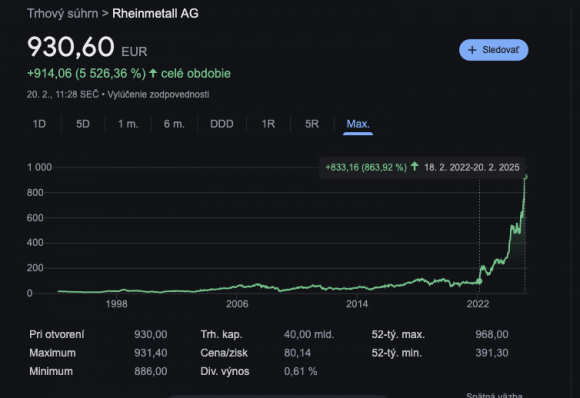The image size is (580, 398).
Task: Click the Sledovať follow button
Action: pos(493,50)
